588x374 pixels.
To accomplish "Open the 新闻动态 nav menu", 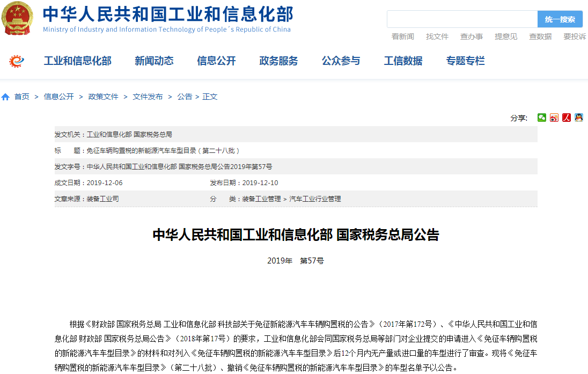I will (154, 61).
